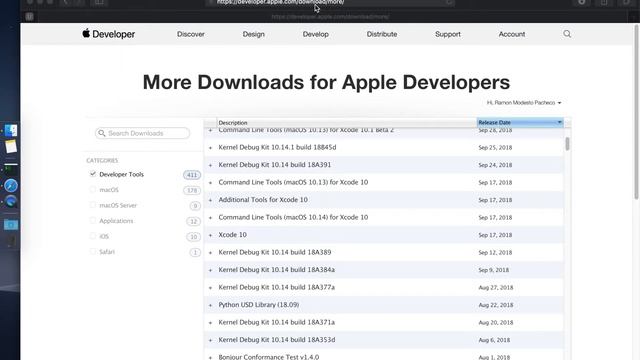This screenshot has height=360, width=640.
Task: Open the Discover menu
Action: 191,34
